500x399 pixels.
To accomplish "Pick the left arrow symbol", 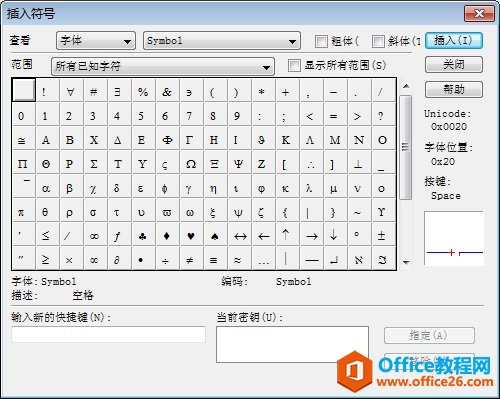I will point(263,236).
